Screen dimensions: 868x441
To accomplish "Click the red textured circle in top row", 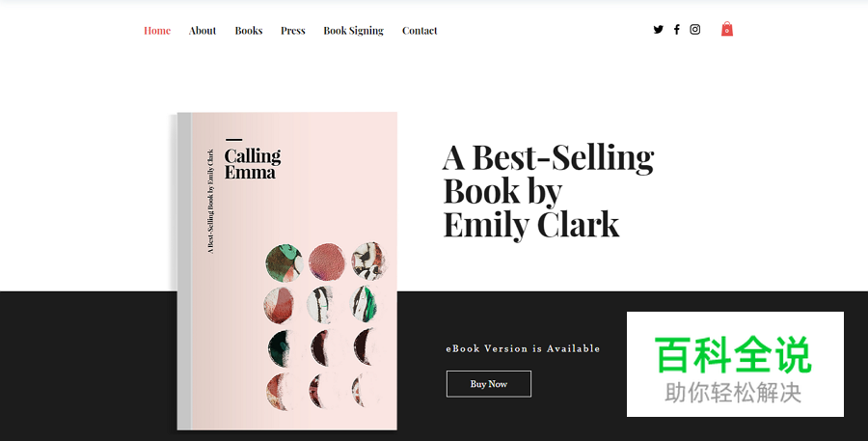I will (326, 261).
